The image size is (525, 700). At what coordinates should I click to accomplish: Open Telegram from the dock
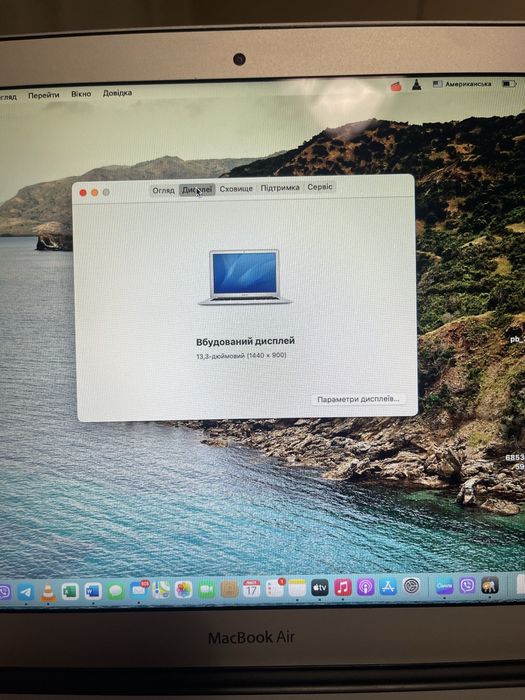tap(25, 593)
